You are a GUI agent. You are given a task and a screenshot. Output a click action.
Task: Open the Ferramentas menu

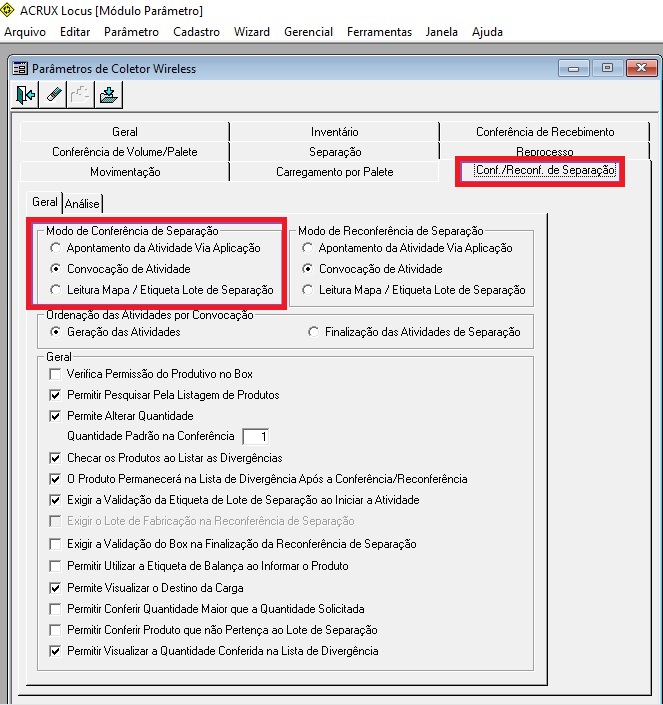379,32
